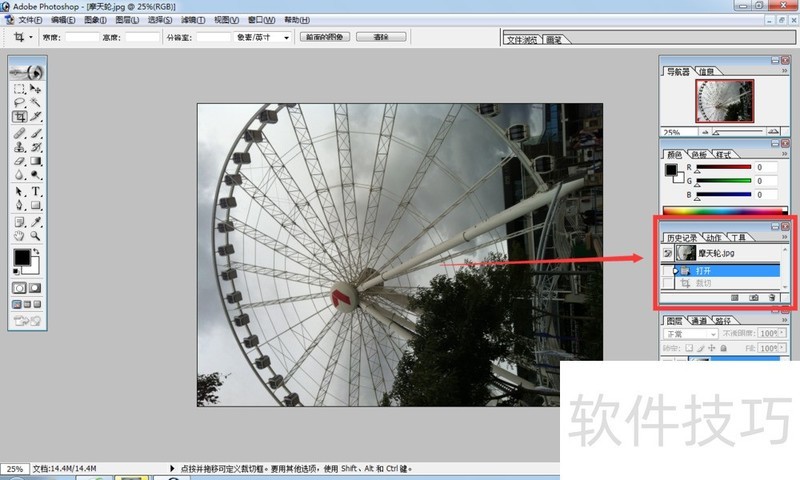Create new snapshot in History panel

[754, 297]
